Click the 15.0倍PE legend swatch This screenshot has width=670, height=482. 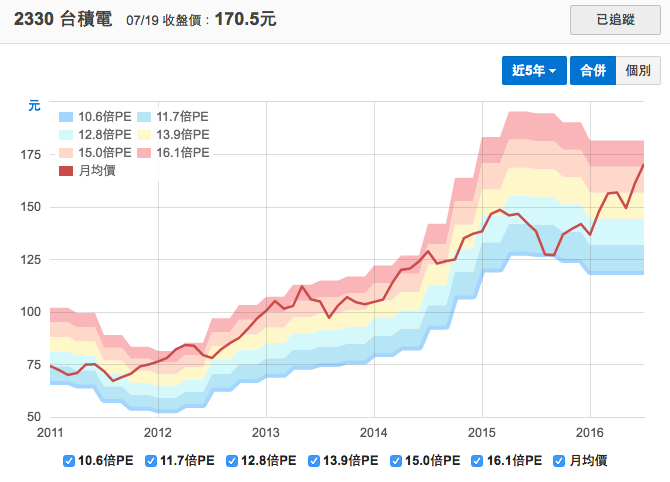click(x=66, y=152)
